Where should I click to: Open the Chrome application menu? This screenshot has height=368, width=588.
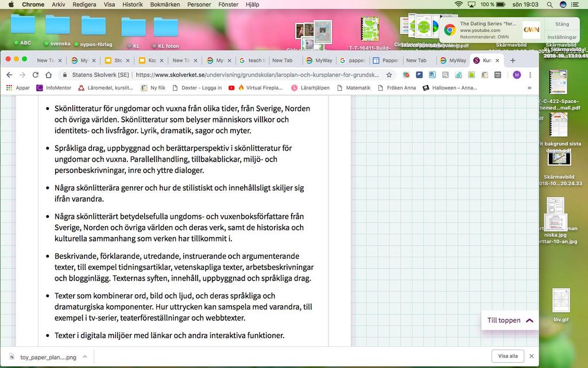click(x=33, y=5)
